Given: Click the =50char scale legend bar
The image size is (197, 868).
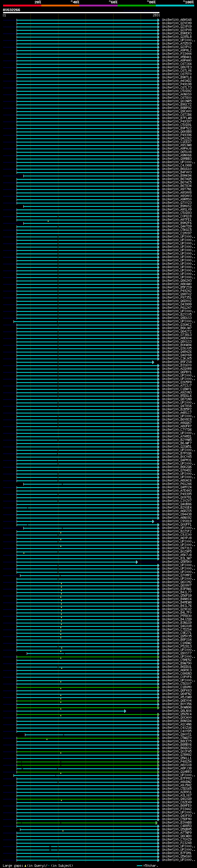Looking at the screenshot, I should tap(139, 865).
